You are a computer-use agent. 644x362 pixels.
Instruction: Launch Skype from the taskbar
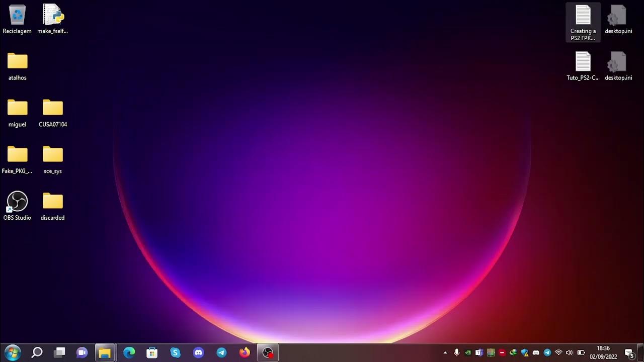175,353
